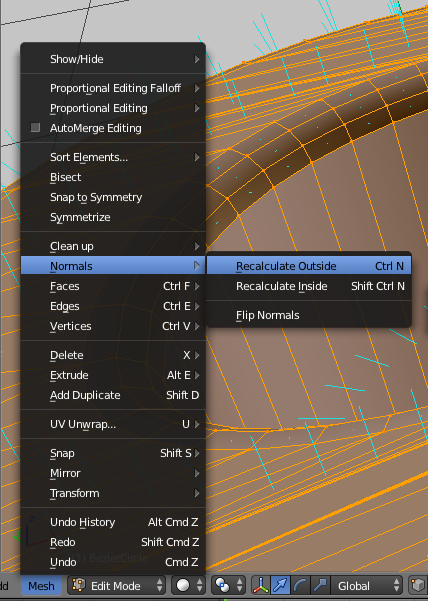
Task: Enable the scale manipulator icon
Action: pos(320,585)
